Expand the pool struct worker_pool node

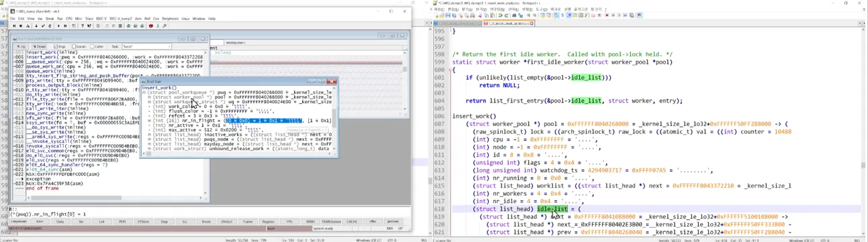(150, 97)
